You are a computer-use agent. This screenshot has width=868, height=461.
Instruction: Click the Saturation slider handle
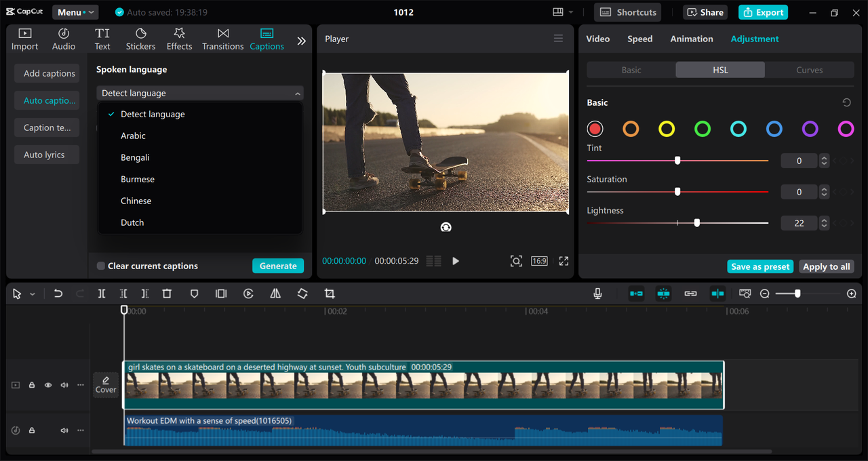pyautogui.click(x=677, y=192)
